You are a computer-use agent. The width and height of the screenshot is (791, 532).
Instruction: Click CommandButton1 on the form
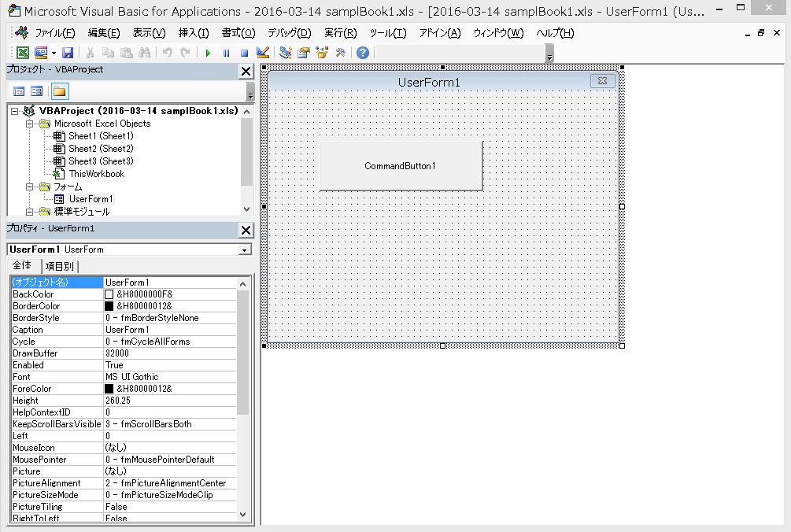tap(401, 166)
